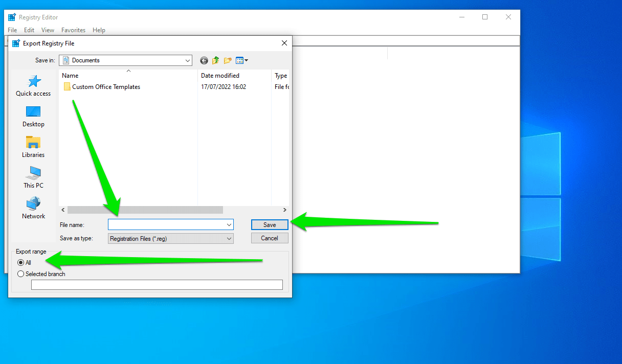Viewport: 622px width, 364px height.
Task: Open the File menu in Registry Editor
Action: pyautogui.click(x=12, y=30)
